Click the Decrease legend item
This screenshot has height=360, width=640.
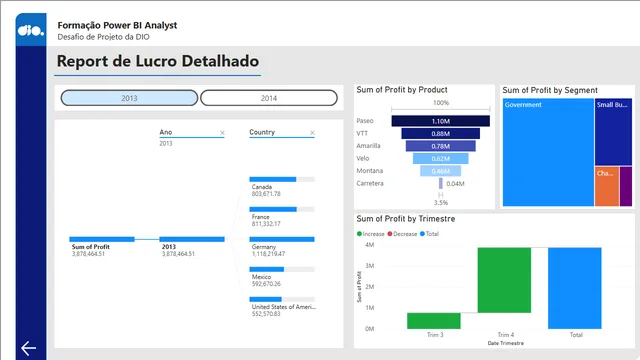(x=402, y=234)
